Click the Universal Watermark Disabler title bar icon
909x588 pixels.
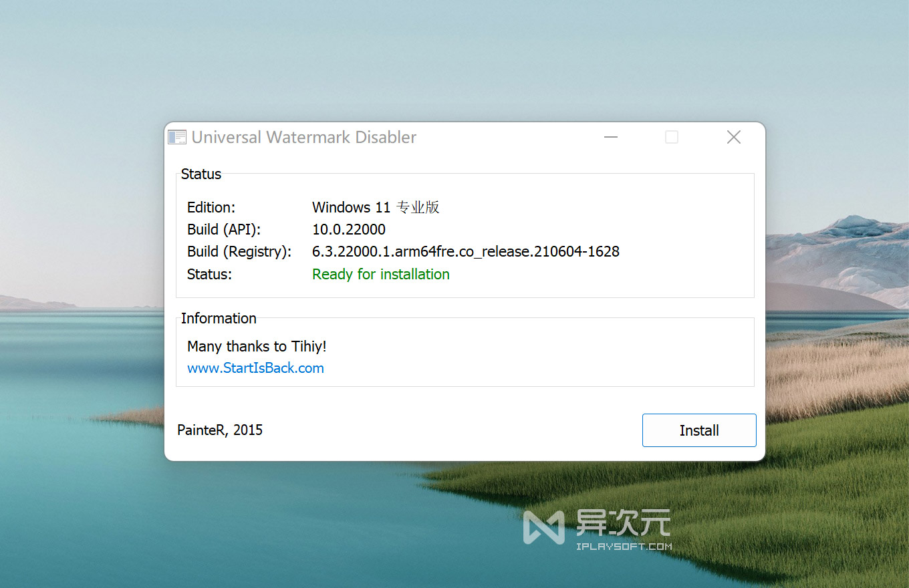pyautogui.click(x=176, y=136)
